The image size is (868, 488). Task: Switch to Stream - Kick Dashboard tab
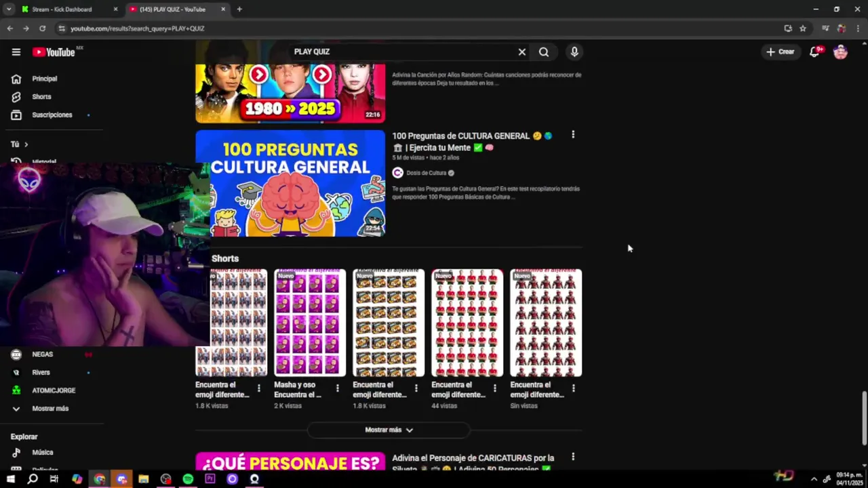(x=70, y=9)
